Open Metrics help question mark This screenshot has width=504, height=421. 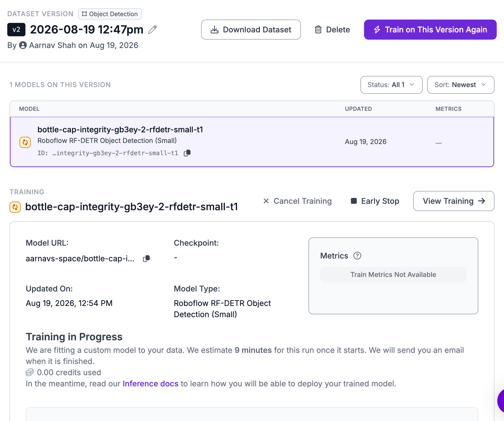(x=357, y=256)
